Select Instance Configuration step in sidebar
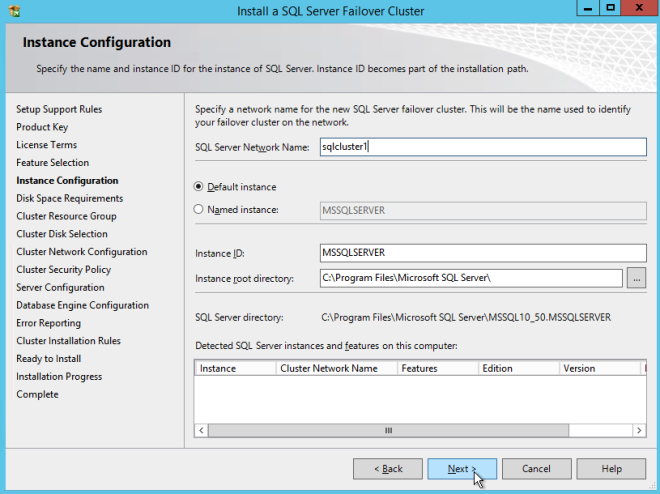This screenshot has width=660, height=494. (x=67, y=181)
